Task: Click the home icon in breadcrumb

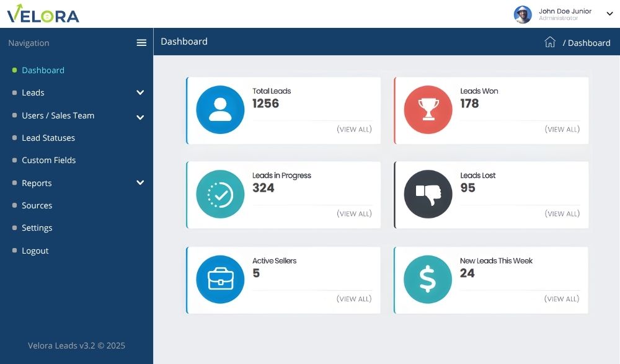Action: pos(550,42)
